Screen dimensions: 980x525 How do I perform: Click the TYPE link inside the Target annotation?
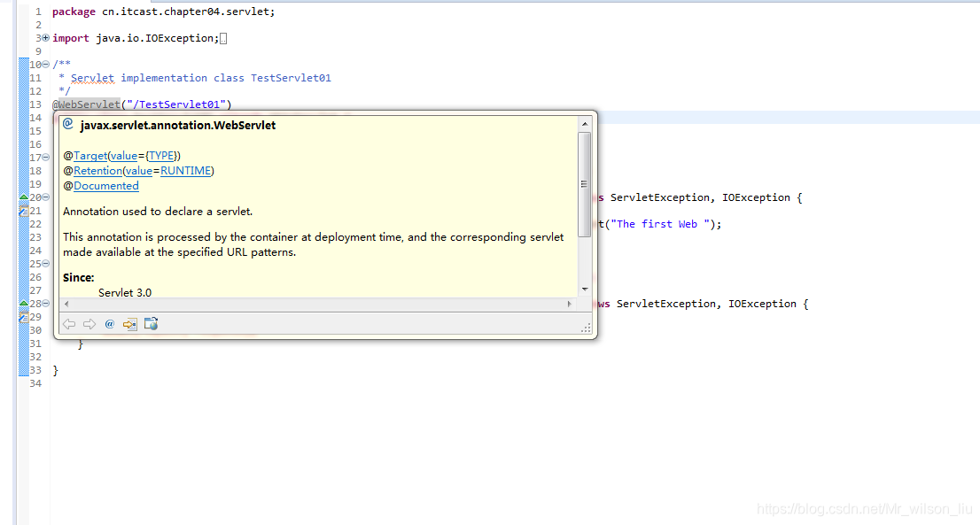[x=161, y=155]
